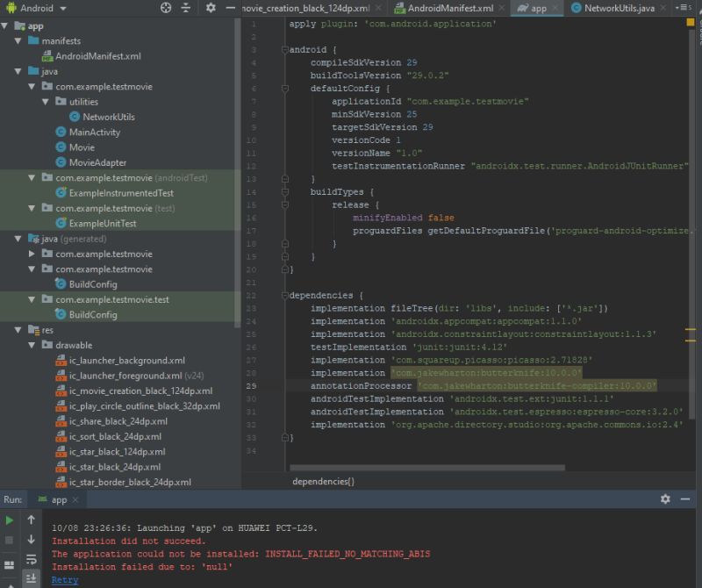The width and height of the screenshot is (702, 588).
Task: Expand the first generated com.example.testmovie package
Action: [32, 254]
